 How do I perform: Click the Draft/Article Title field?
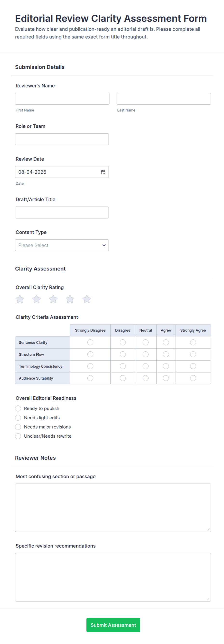62,213
